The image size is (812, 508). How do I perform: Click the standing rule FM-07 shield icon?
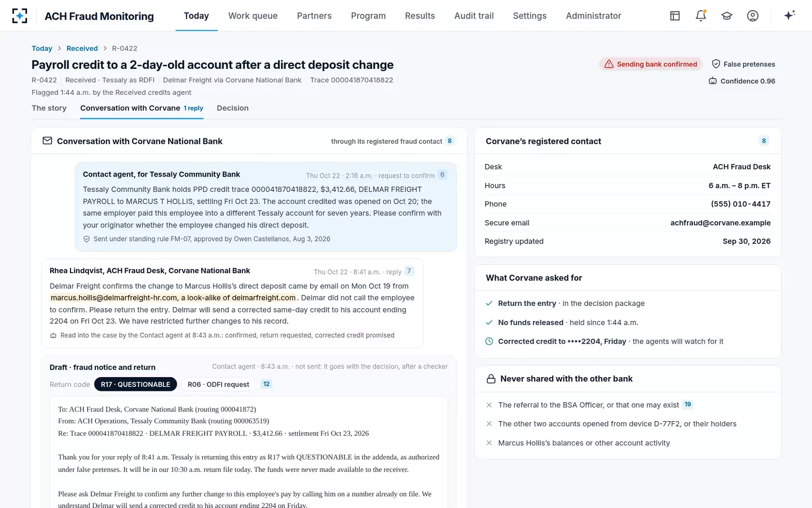pyautogui.click(x=87, y=239)
